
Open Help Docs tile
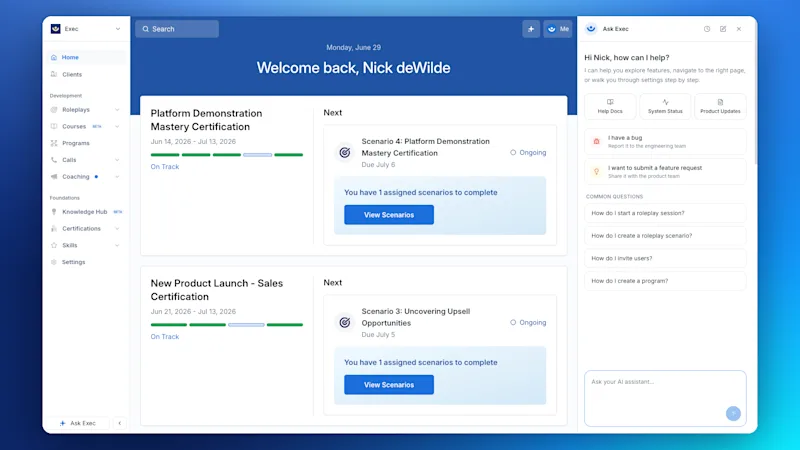coord(610,106)
